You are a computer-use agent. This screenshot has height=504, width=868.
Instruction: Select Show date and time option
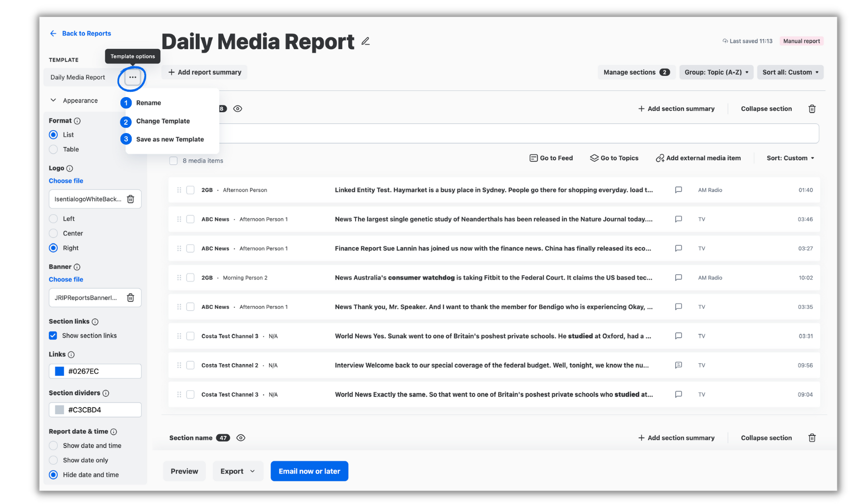(x=53, y=446)
